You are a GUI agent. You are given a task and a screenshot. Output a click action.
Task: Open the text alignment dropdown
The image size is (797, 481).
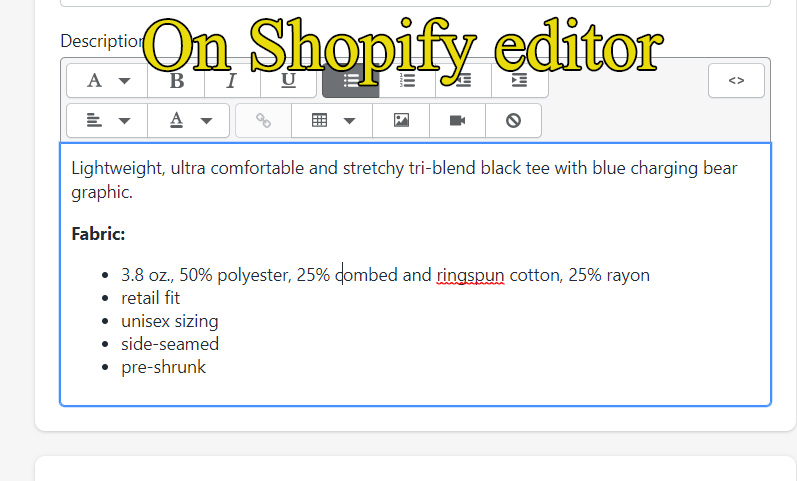click(107, 121)
